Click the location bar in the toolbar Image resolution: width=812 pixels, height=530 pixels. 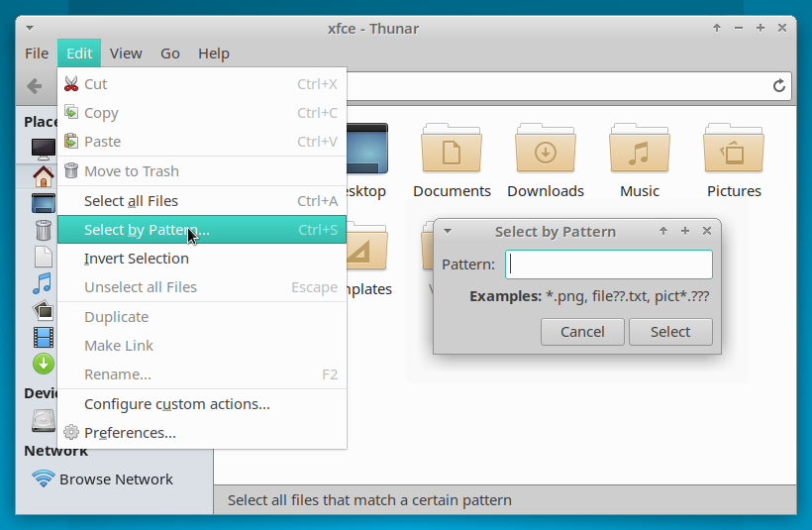click(557, 85)
